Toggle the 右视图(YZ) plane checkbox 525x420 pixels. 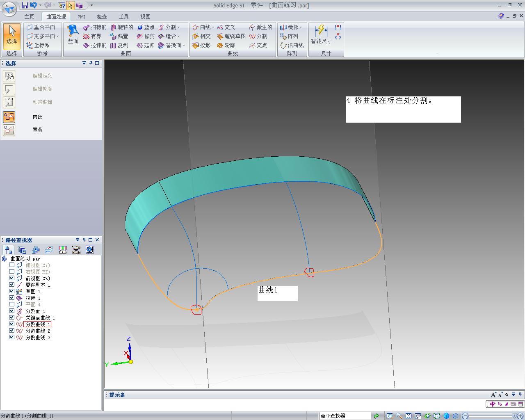11,272
